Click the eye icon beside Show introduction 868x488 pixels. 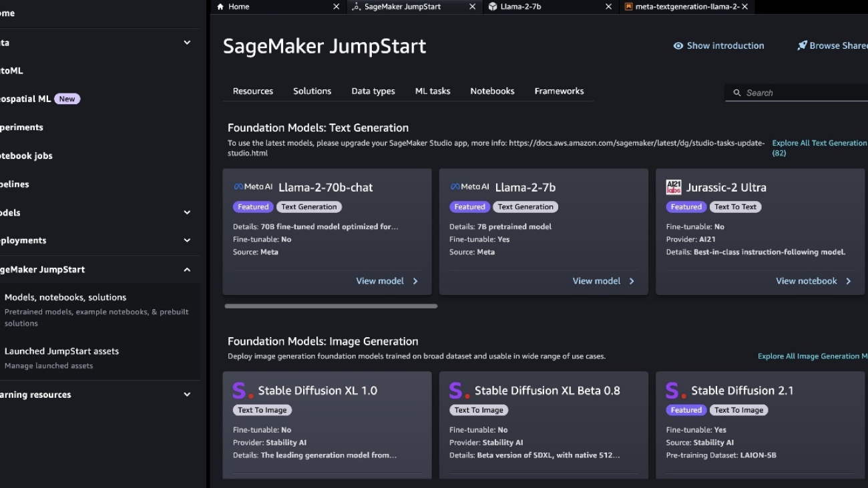tap(678, 46)
